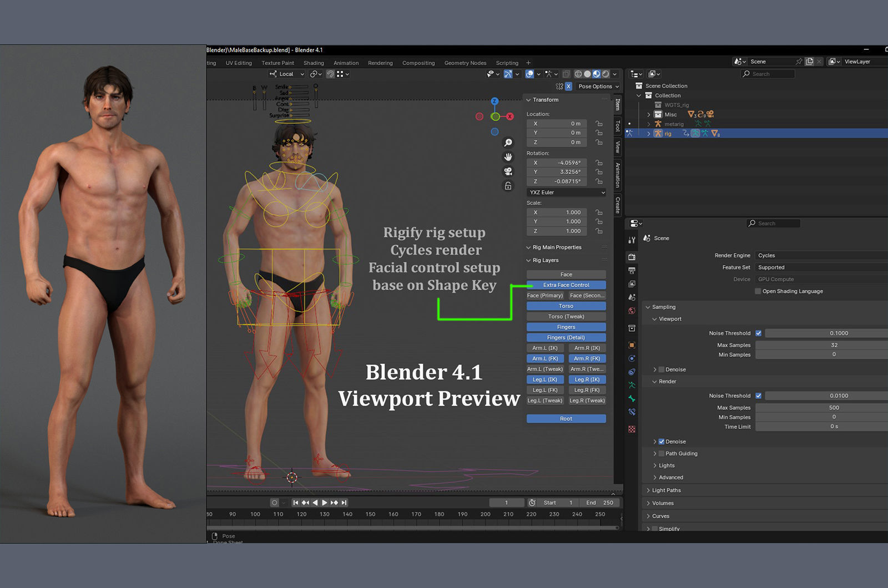Toggle Arm.L (IK) rig layer

point(545,348)
